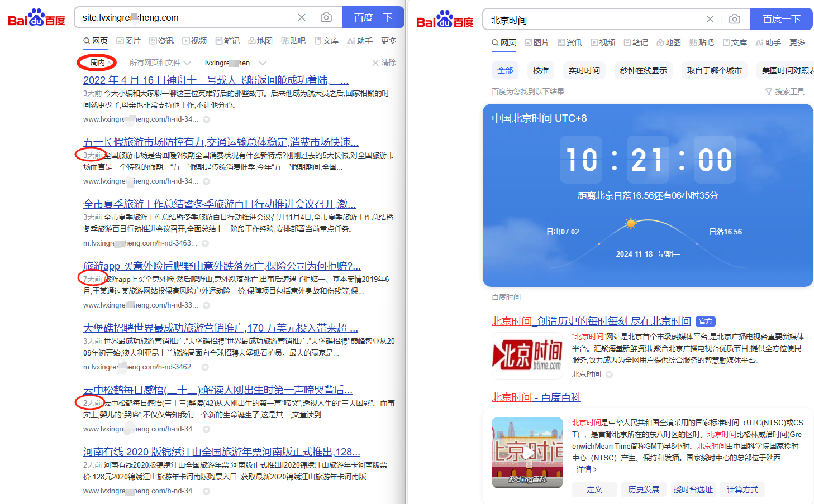Click the Baidu logo in right window
Viewport: 814px width, 504px height.
445,19
